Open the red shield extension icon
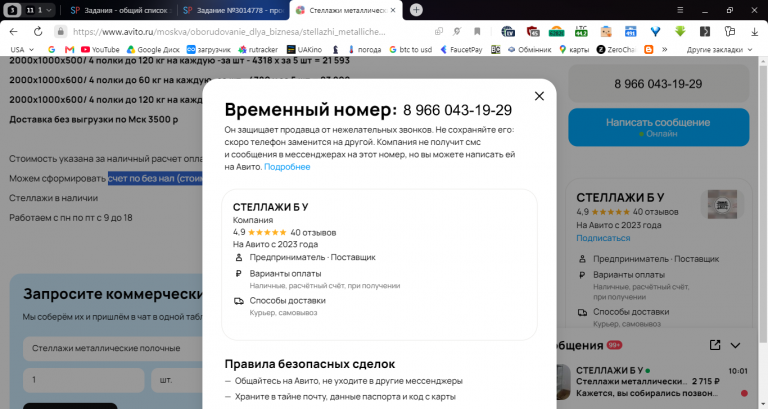The width and height of the screenshot is (768, 409). click(533, 31)
